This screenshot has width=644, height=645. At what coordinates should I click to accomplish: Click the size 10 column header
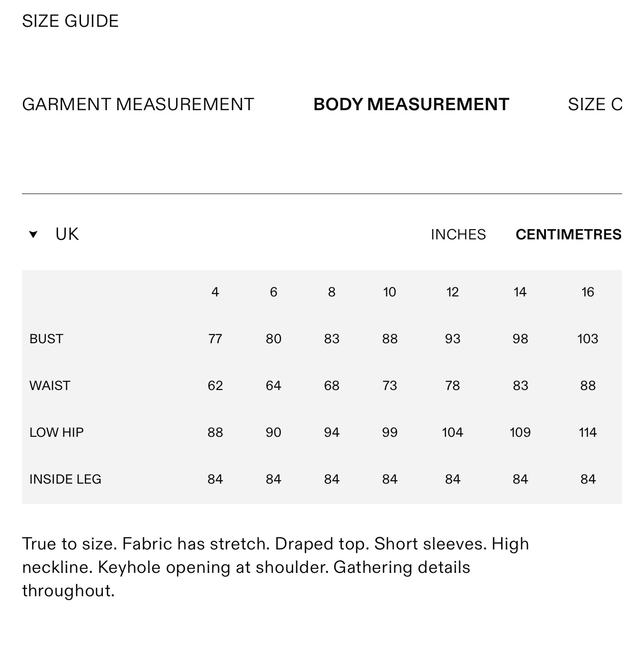[x=389, y=292]
